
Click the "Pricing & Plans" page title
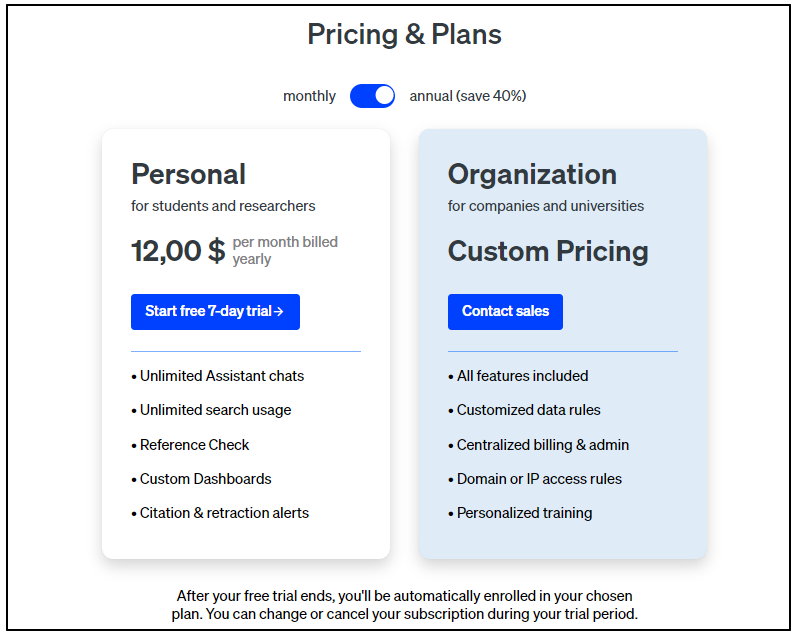pyautogui.click(x=404, y=35)
